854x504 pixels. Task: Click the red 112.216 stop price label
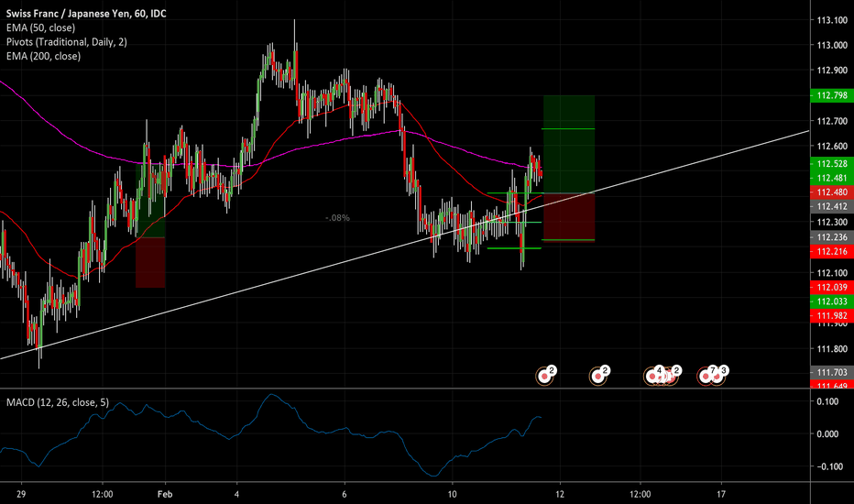pyautogui.click(x=832, y=251)
